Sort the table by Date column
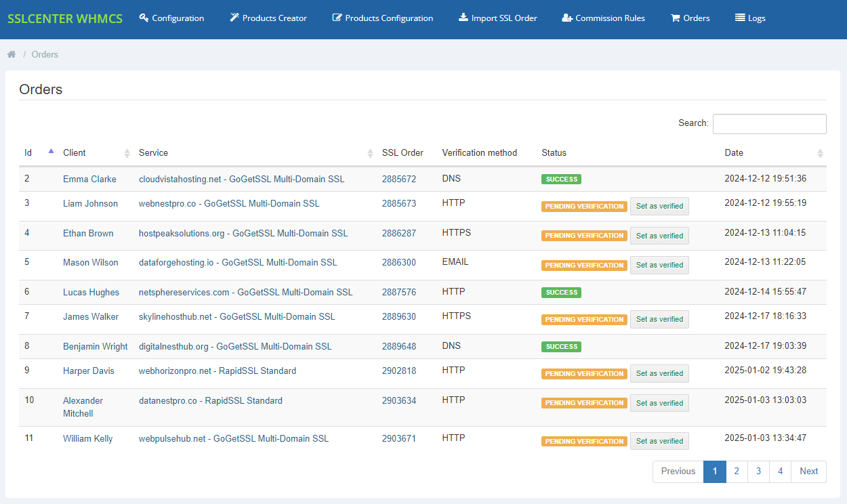The width and height of the screenshot is (847, 504). (734, 152)
